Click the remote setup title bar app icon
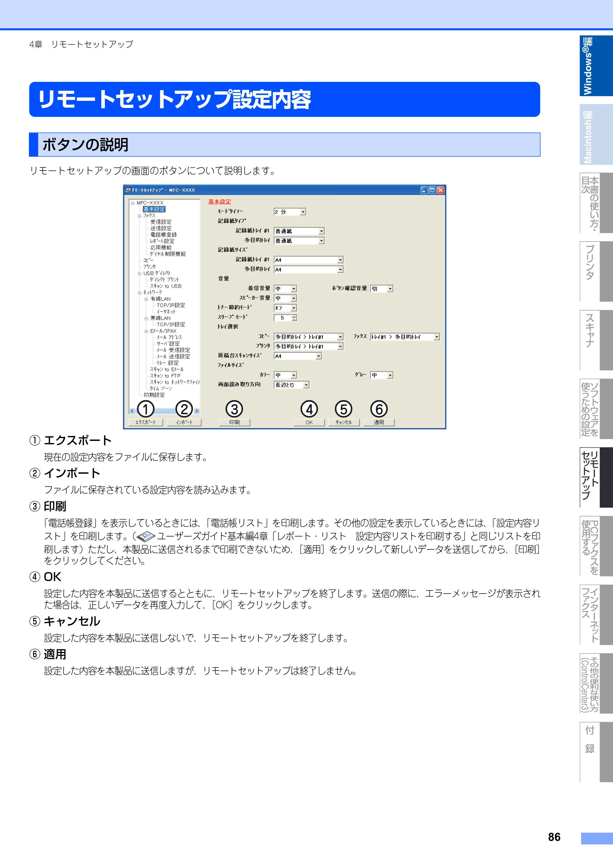Screen dimensions: 613x868 (x=128, y=190)
